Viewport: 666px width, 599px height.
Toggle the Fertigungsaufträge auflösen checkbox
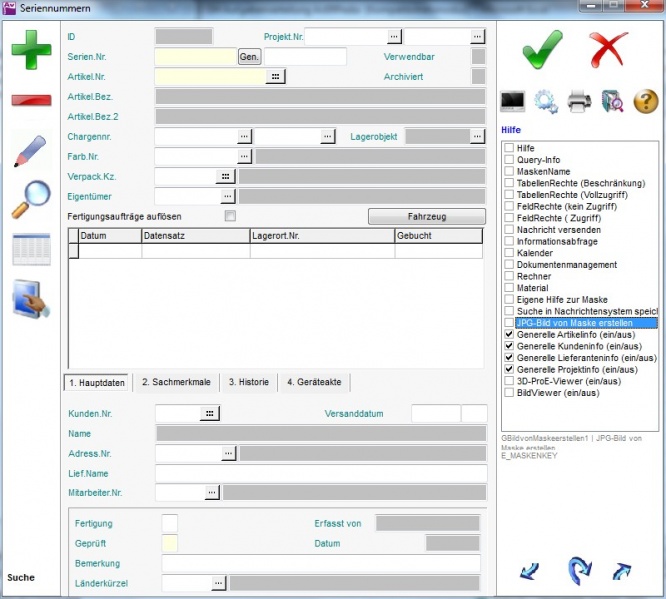click(x=230, y=216)
